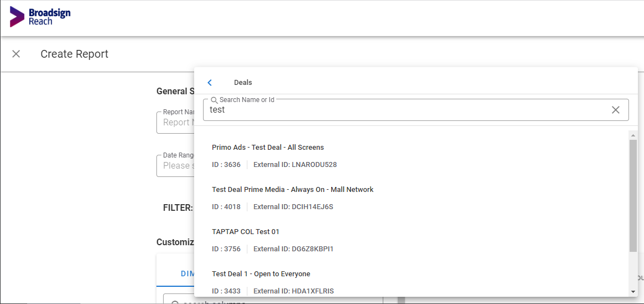The width and height of the screenshot is (644, 304).
Task: Click the FILTER: label
Action: [178, 208]
